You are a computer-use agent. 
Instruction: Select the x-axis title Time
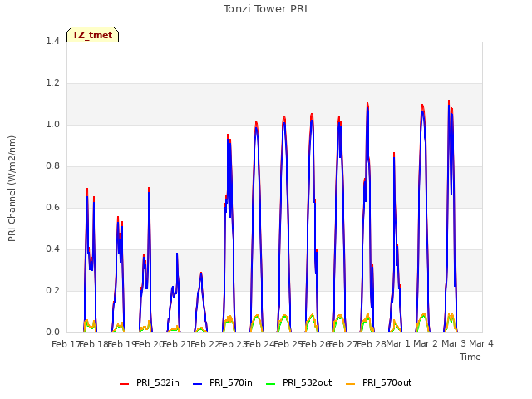(470, 357)
